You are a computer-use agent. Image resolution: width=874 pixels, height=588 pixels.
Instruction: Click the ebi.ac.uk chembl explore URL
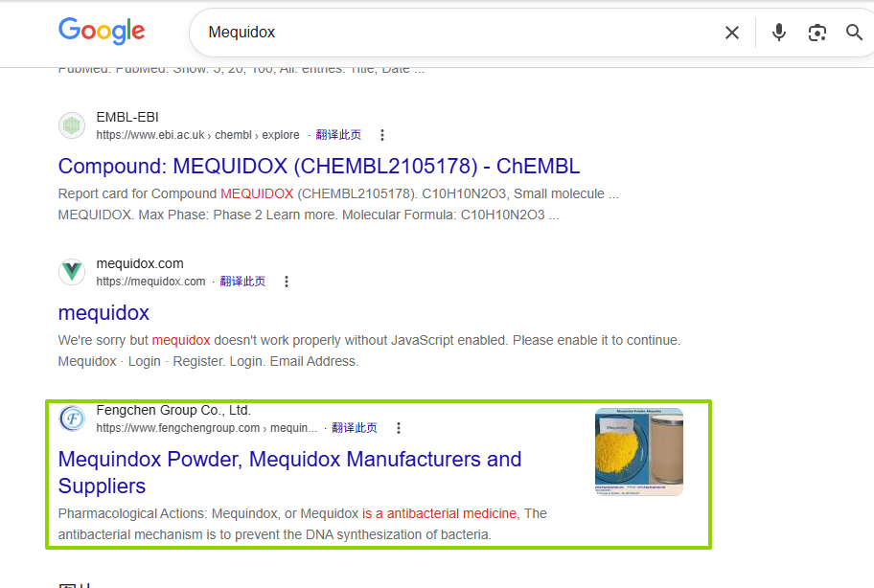[x=197, y=135]
